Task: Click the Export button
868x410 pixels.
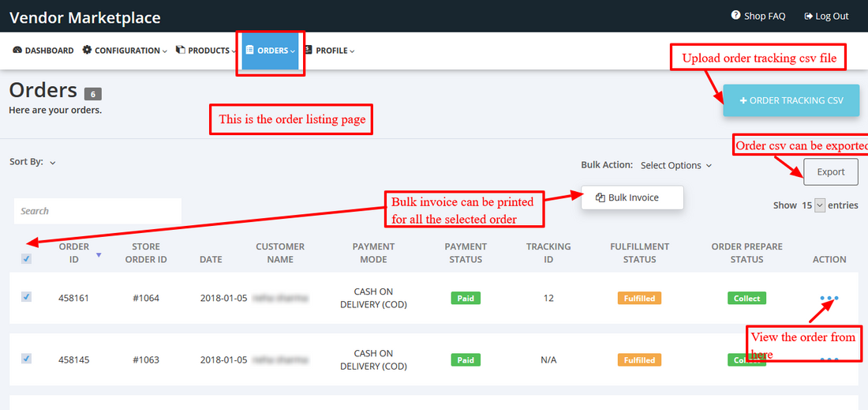Action: [x=830, y=171]
